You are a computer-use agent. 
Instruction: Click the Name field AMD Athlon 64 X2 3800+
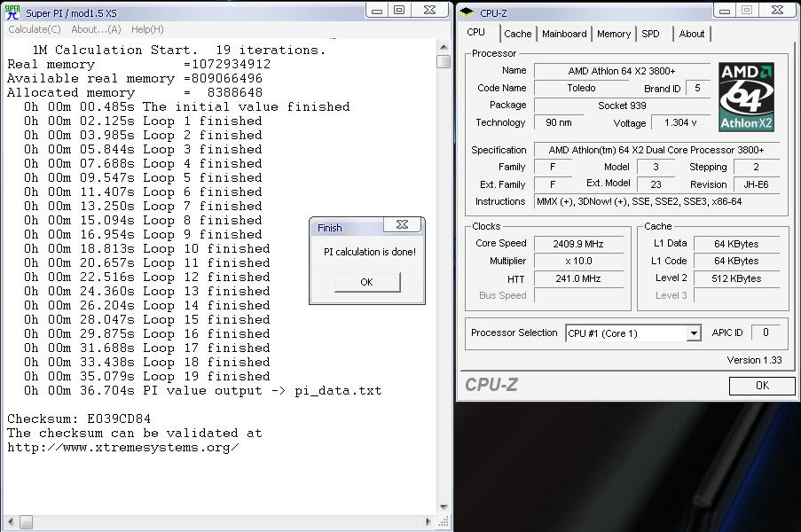(x=622, y=71)
